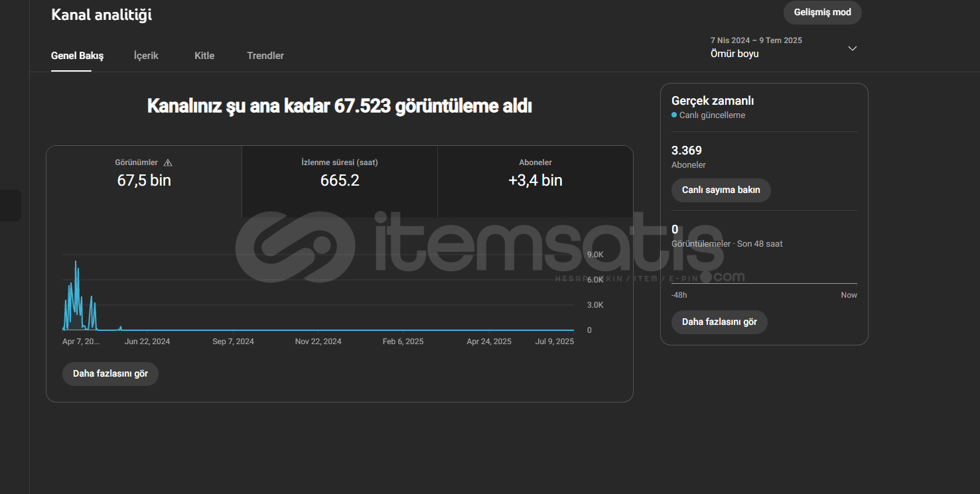The image size is (980, 494).
Task: Click the date range chevron arrow
Action: (853, 48)
